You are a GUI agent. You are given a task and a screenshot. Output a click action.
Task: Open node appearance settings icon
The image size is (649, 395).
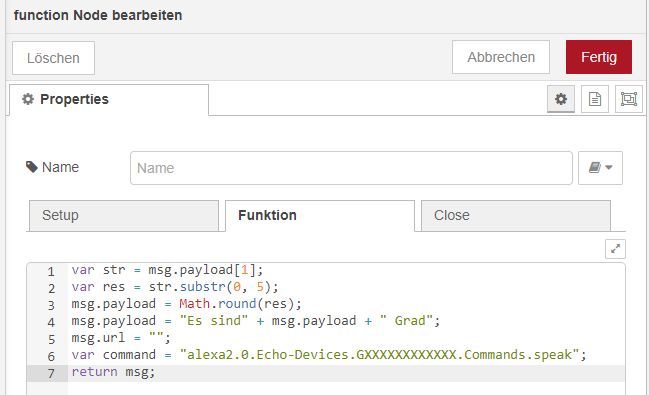629,99
